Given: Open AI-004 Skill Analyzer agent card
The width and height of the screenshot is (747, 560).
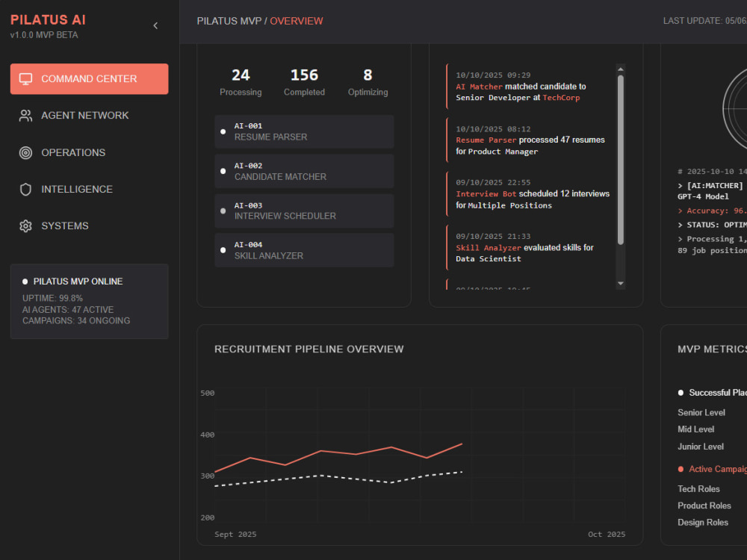Looking at the screenshot, I should point(304,250).
